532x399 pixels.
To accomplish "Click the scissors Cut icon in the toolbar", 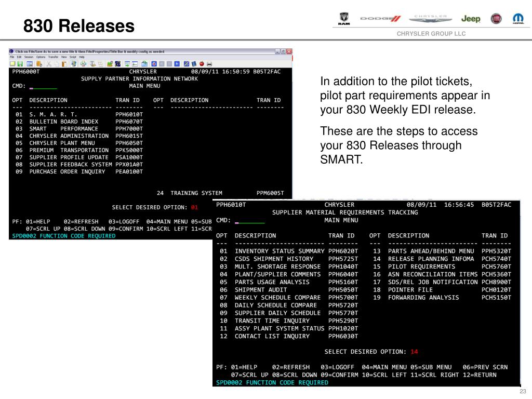I will [49, 64].
